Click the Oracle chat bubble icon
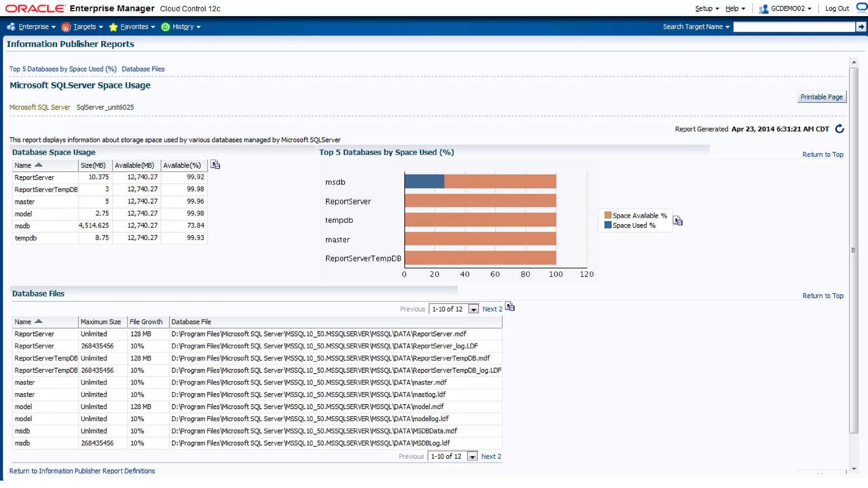The image size is (868, 488). [862, 7]
